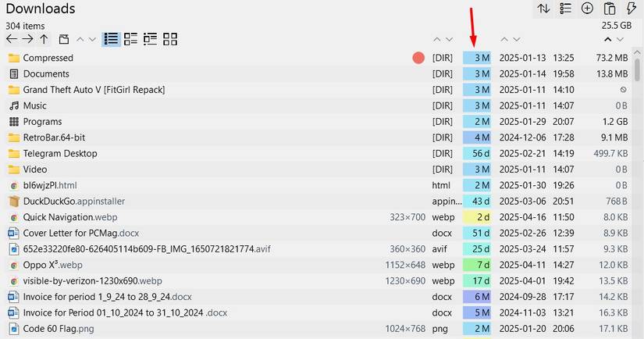Click the 73.2 MB size value

point(612,58)
